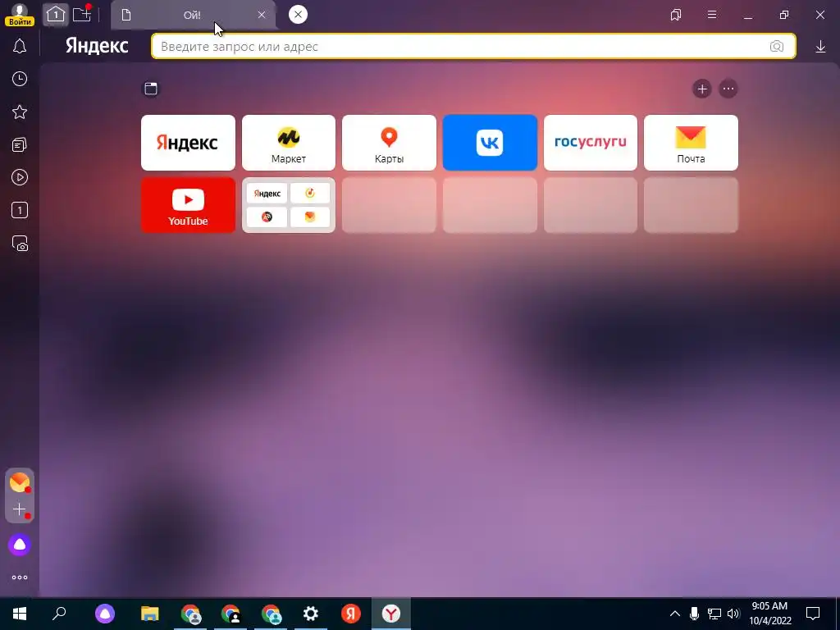Image resolution: width=840 pixels, height=630 pixels.
Task: Open the browser hamburger menu
Action: click(x=712, y=15)
